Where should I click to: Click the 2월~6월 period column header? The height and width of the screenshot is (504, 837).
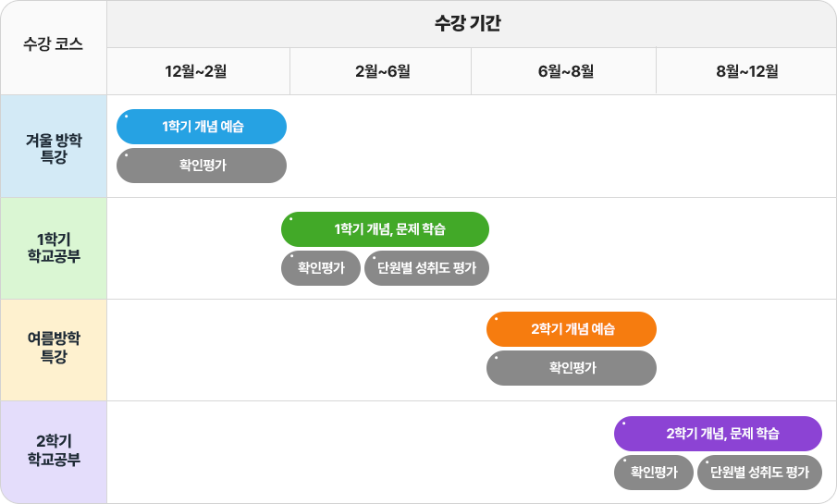(381, 71)
